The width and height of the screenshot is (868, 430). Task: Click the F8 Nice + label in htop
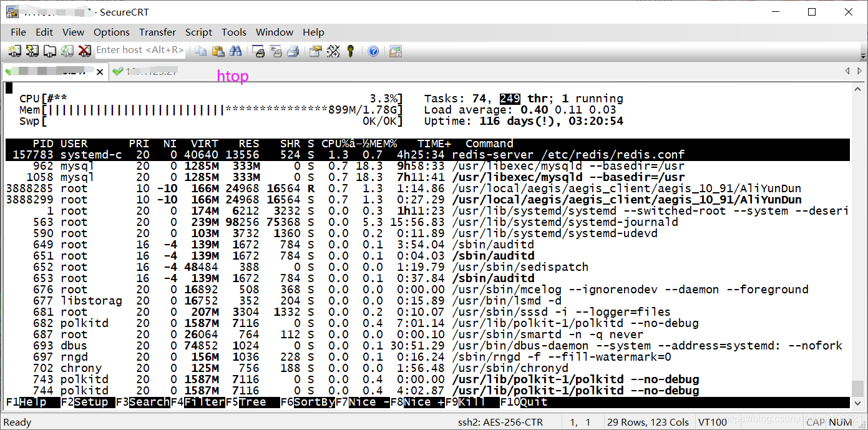pyautogui.click(x=417, y=402)
